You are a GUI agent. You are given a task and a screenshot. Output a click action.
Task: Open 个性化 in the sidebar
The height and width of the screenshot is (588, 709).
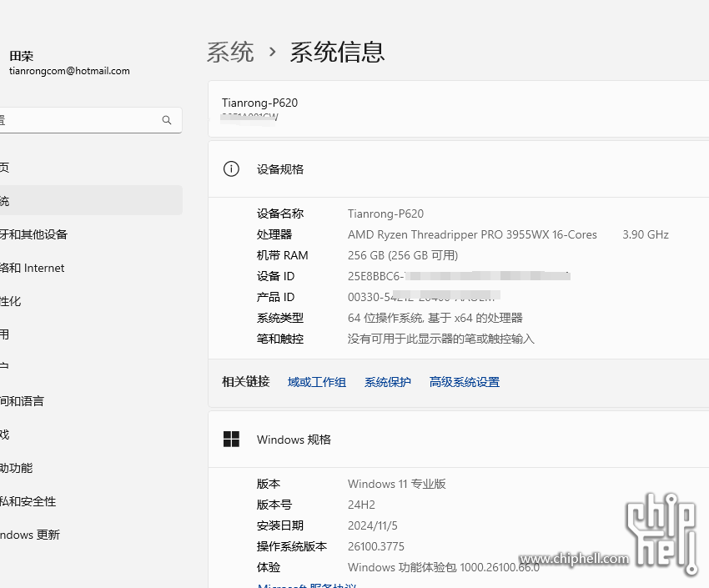tap(10, 301)
